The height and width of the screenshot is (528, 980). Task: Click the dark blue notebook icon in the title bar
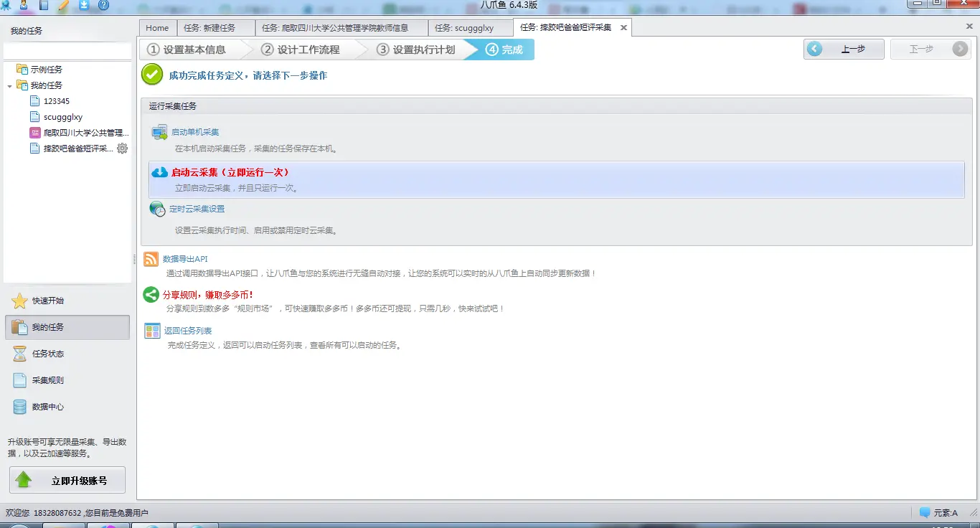pyautogui.click(x=44, y=5)
